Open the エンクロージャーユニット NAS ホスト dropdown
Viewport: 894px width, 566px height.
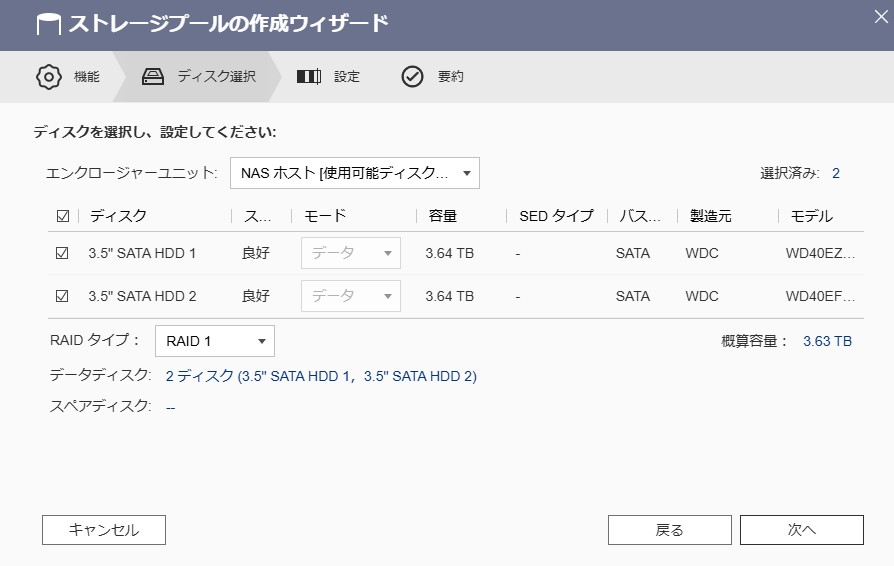tap(355, 173)
